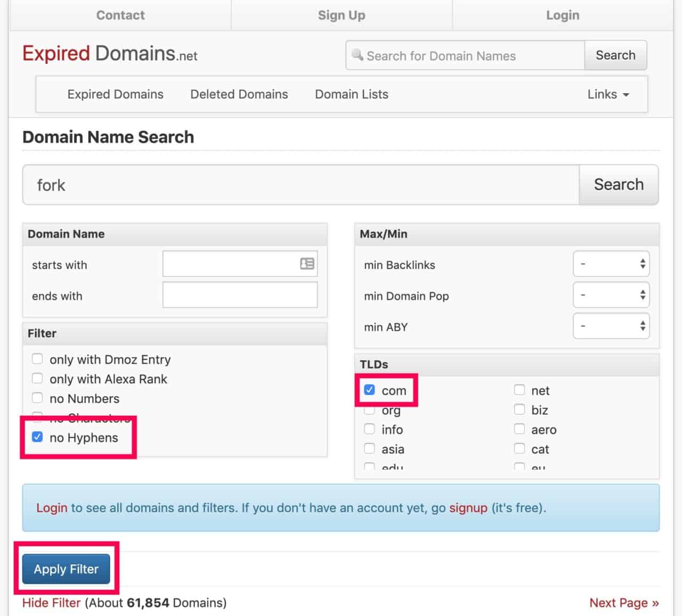Screen dimensions: 682x616
Task: Enable only with Dmoz Entry filter
Action: point(37,359)
